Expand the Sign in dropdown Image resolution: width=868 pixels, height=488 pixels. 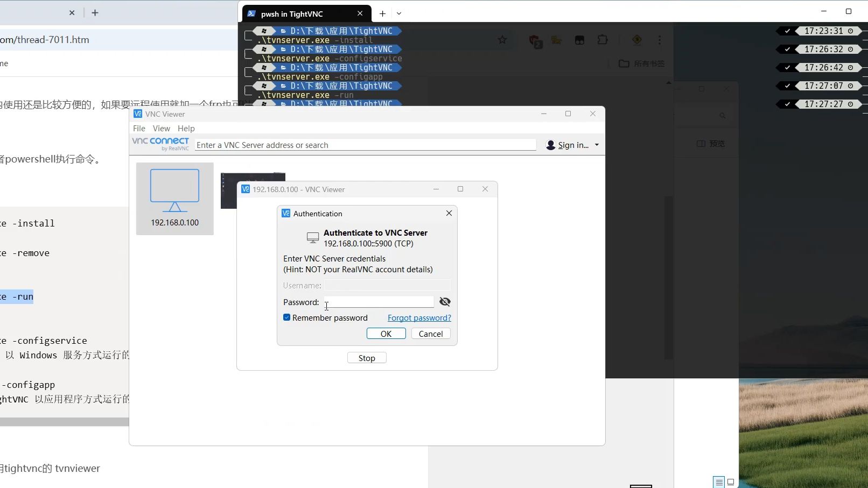pos(597,145)
